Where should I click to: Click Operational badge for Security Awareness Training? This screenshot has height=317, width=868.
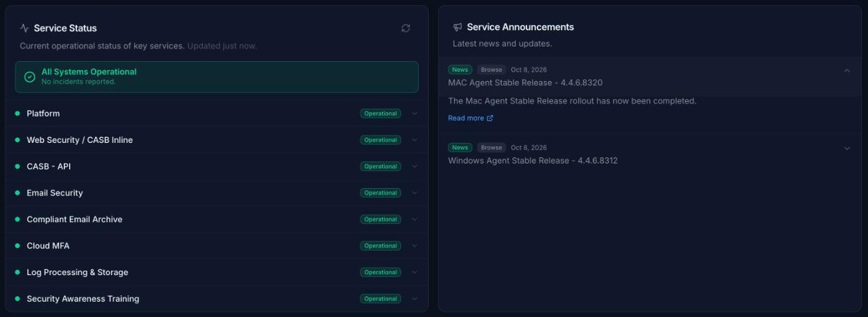[381, 299]
